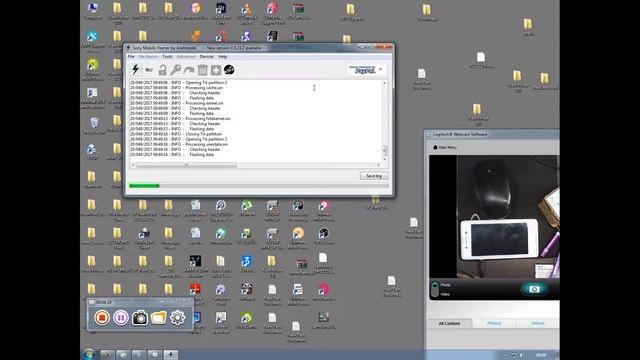The image size is (640, 360).
Task: Click the teal webcam capture photo button
Action: pos(534,289)
